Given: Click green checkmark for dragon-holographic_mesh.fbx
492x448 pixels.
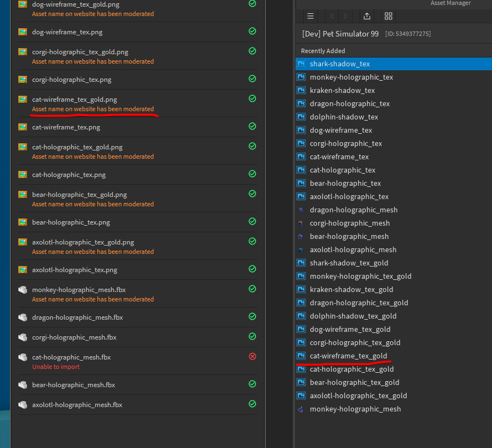Looking at the screenshot, I should point(252,316).
